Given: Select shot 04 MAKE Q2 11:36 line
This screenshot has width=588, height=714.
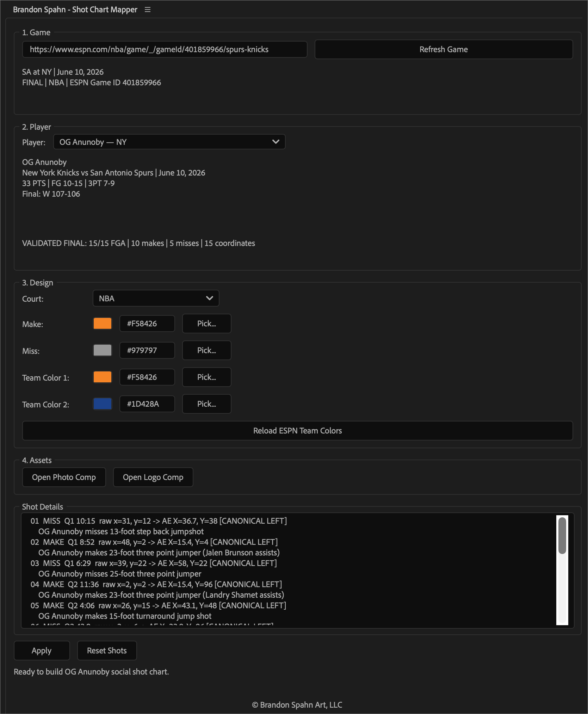Looking at the screenshot, I should pos(156,584).
